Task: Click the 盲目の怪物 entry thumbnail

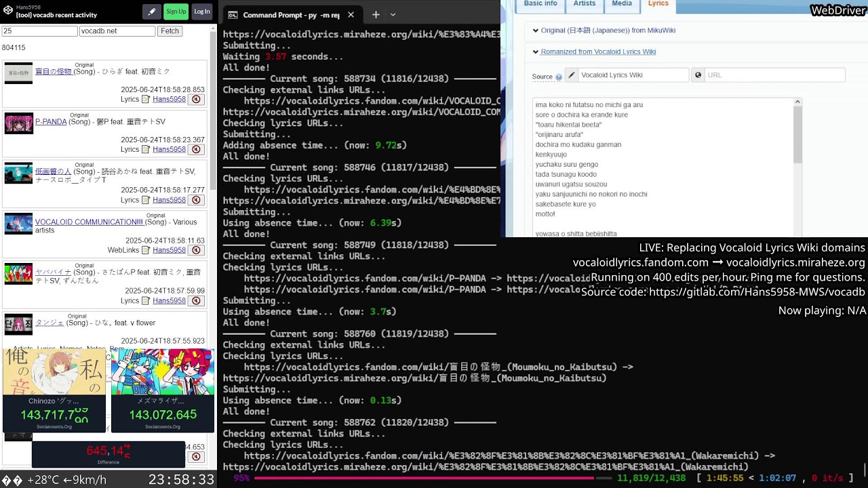Action: pos(18,73)
